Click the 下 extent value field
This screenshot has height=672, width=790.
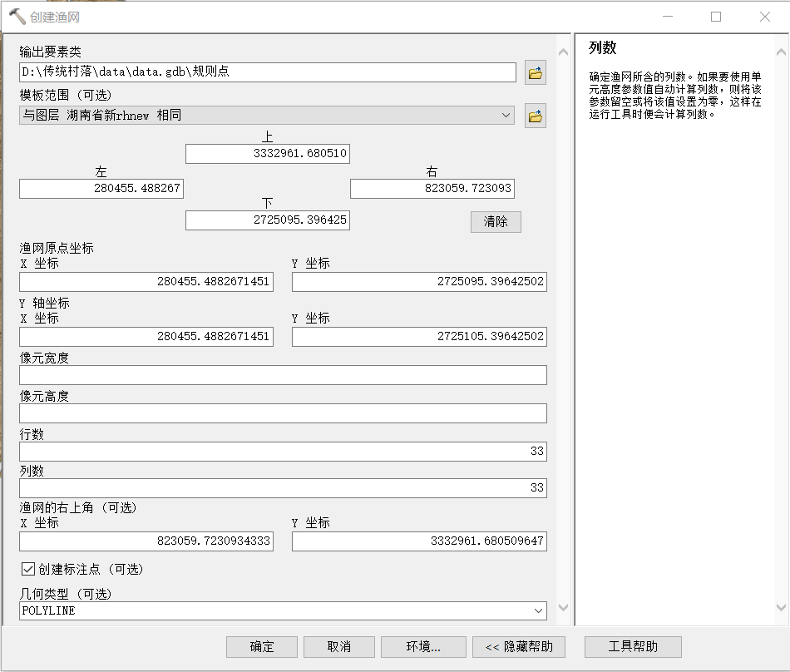click(268, 220)
